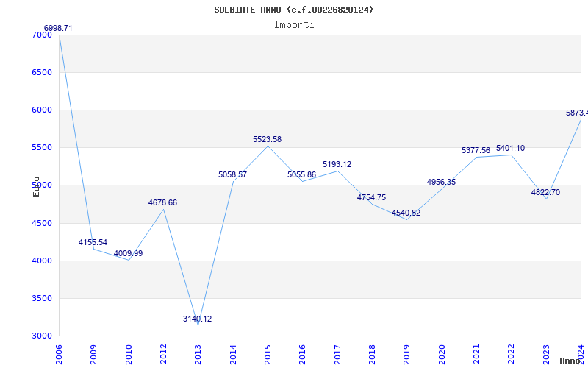Select the 2020 year label

tap(442, 355)
